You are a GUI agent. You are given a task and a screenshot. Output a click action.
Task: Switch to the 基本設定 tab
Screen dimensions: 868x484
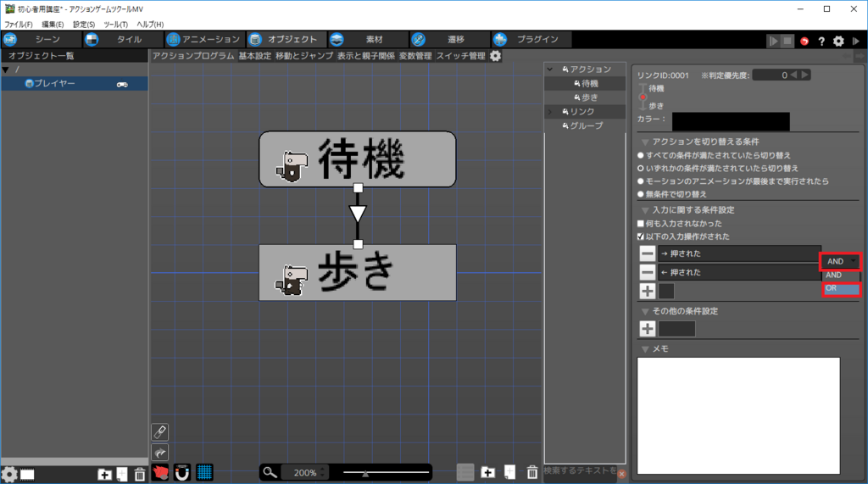point(255,56)
